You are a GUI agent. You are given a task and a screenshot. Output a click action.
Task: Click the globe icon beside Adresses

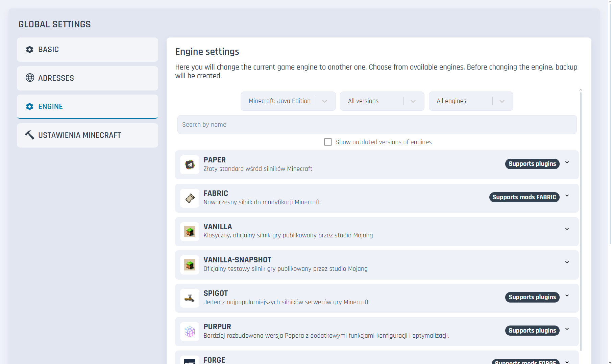[x=30, y=78]
